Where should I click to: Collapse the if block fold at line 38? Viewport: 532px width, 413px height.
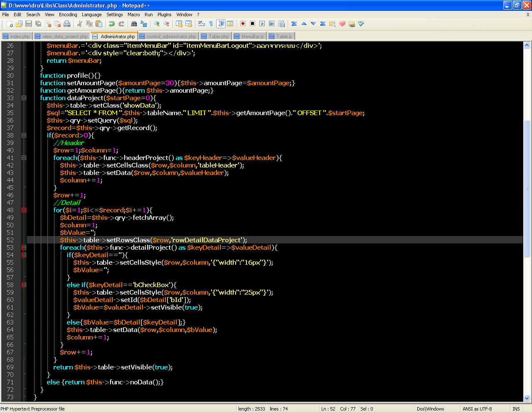pyautogui.click(x=24, y=135)
